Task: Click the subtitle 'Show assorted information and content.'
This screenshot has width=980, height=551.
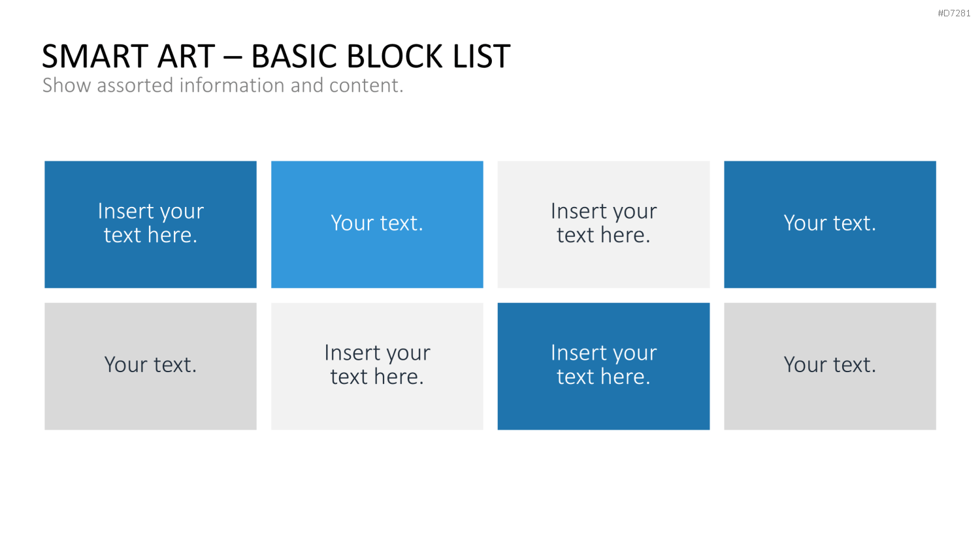Action: pyautogui.click(x=223, y=86)
